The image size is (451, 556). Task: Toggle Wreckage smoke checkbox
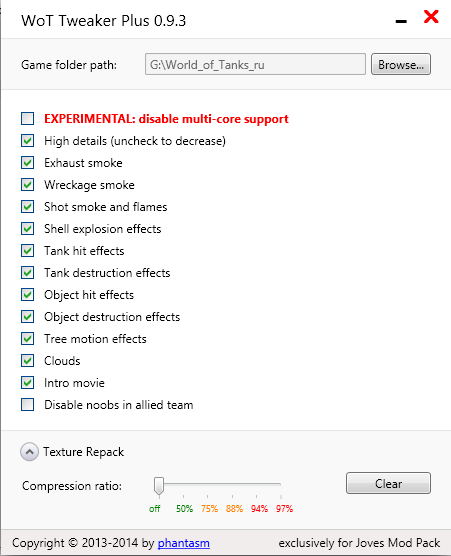coord(28,185)
